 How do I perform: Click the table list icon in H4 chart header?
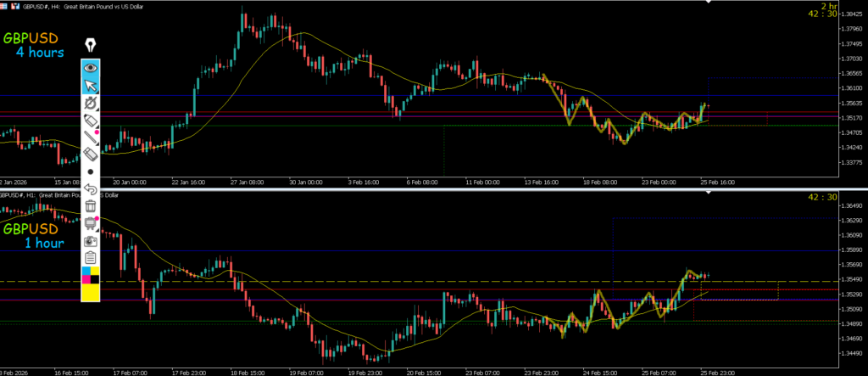4,4
